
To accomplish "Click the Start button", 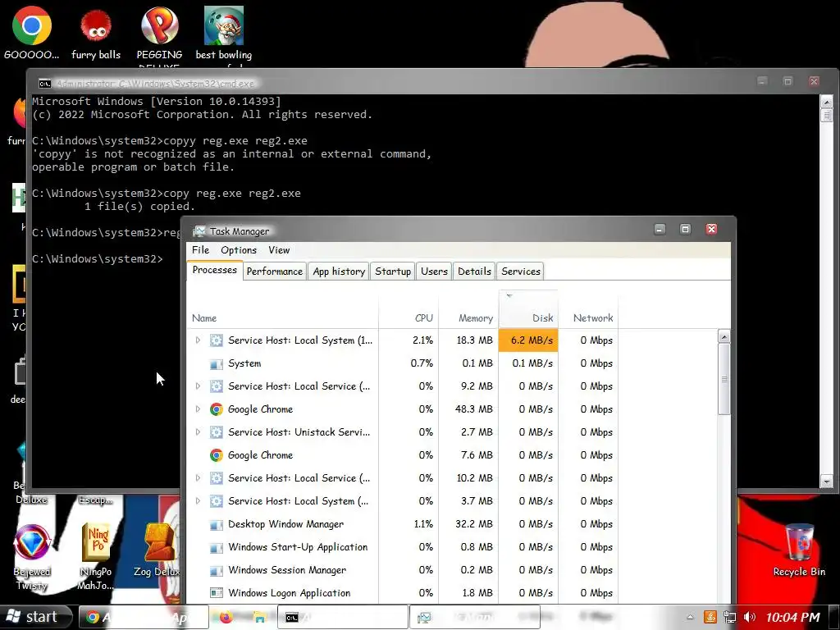I will (36, 617).
